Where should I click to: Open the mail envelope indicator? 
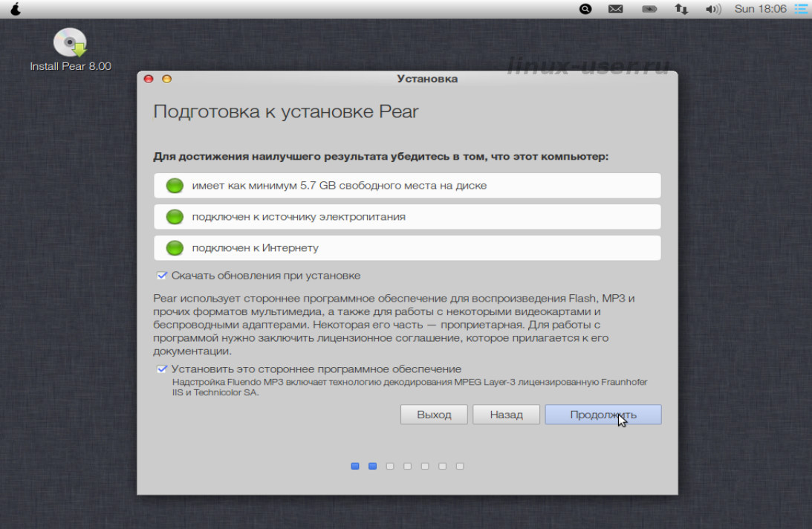(616, 9)
